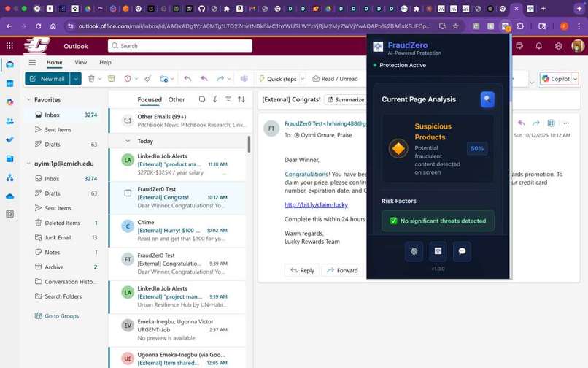588x368 pixels.
Task: Click in the Outlook Search box
Action: [180, 46]
